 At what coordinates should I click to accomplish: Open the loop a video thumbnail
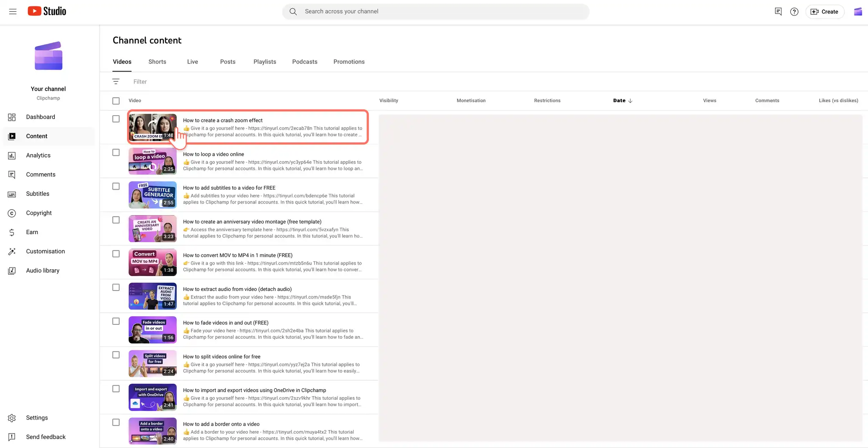153,161
